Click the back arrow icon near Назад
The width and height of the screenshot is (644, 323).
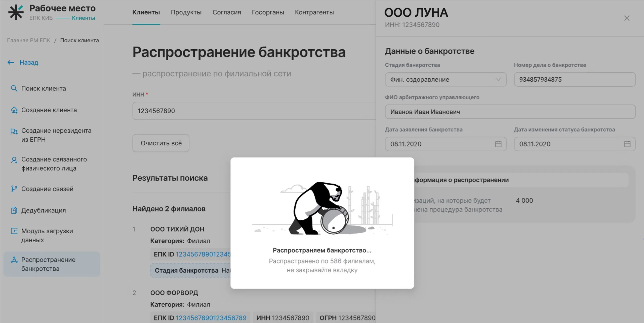pyautogui.click(x=11, y=62)
